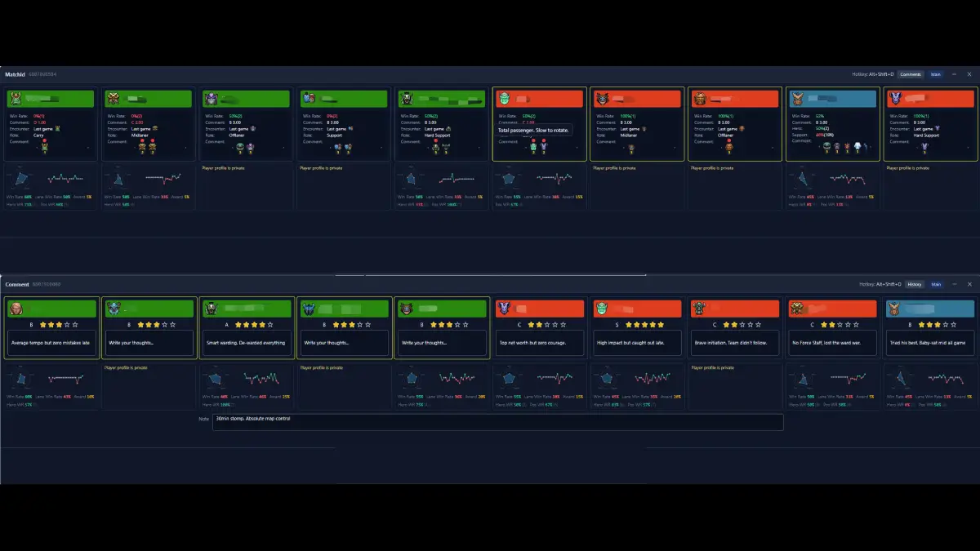Click hero portrait on the Carry player card

(x=15, y=99)
